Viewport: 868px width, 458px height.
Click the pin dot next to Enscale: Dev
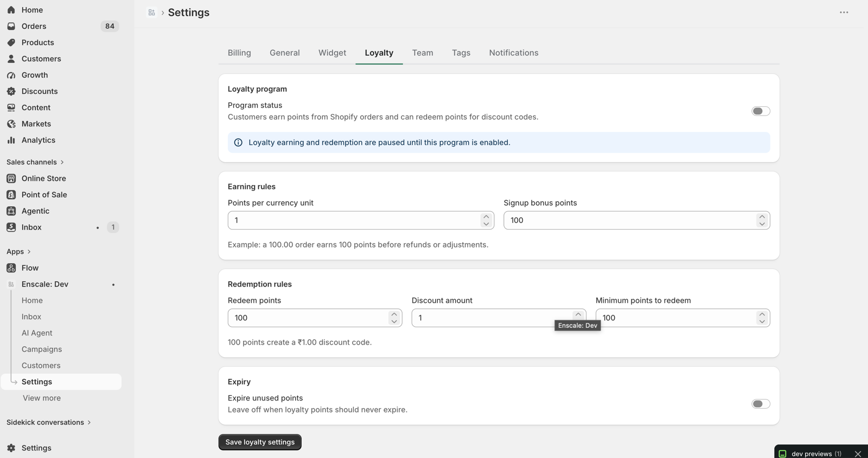pos(113,284)
